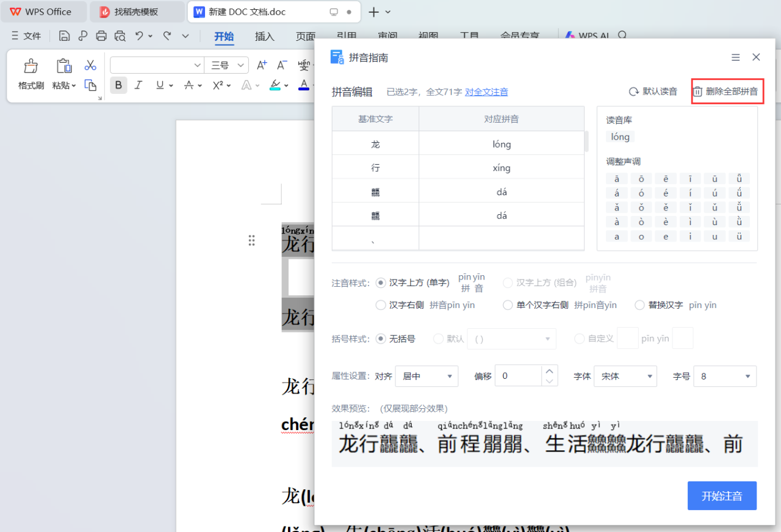Select 无括号 radio option
This screenshot has height=532, width=781.
381,339
